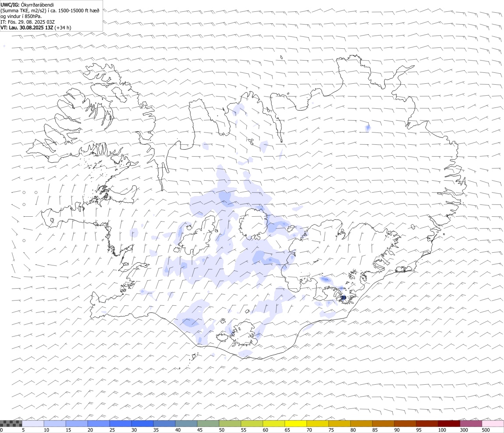Choose the blue 25–30 legend swatch
Screen dimensions: 504x433
pyautogui.click(x=121, y=423)
